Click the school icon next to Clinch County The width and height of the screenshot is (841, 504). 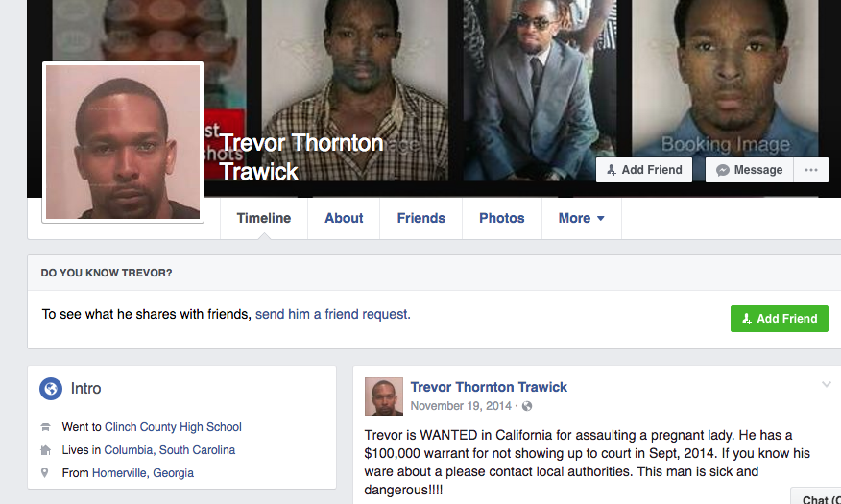click(x=45, y=427)
